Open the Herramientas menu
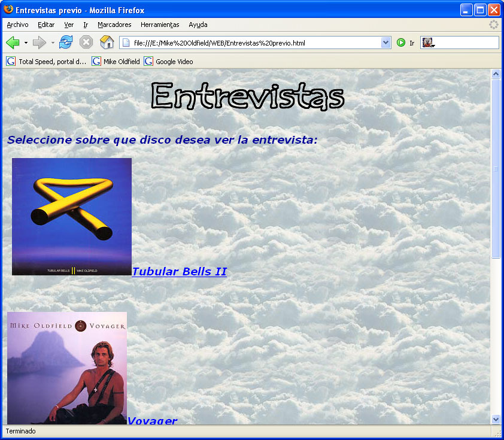 coord(160,25)
